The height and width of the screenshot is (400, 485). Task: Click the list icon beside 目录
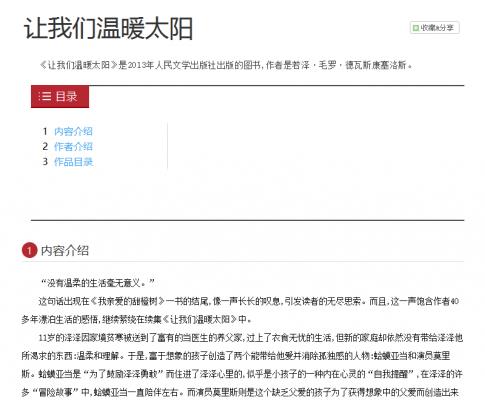pos(45,97)
